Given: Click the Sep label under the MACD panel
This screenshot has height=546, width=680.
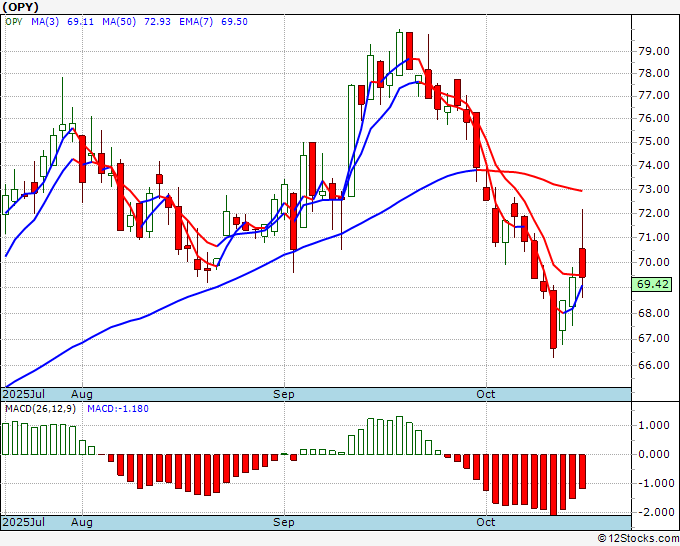Looking at the screenshot, I should click(284, 522).
